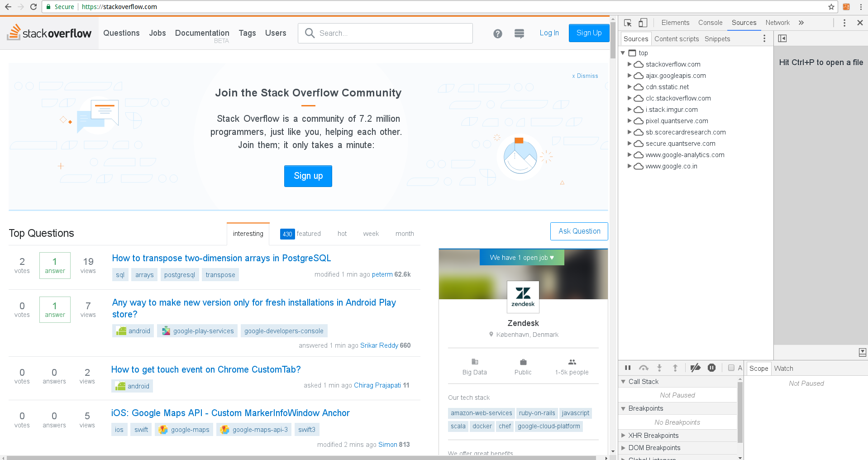Click the Ask Question button
Image resolution: width=868 pixels, height=460 pixels.
tap(579, 231)
